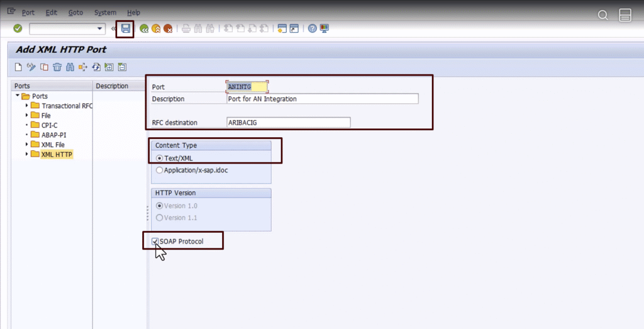Toggle the SOAP Protocol checkbox
This screenshot has width=644, height=329.
click(x=155, y=242)
